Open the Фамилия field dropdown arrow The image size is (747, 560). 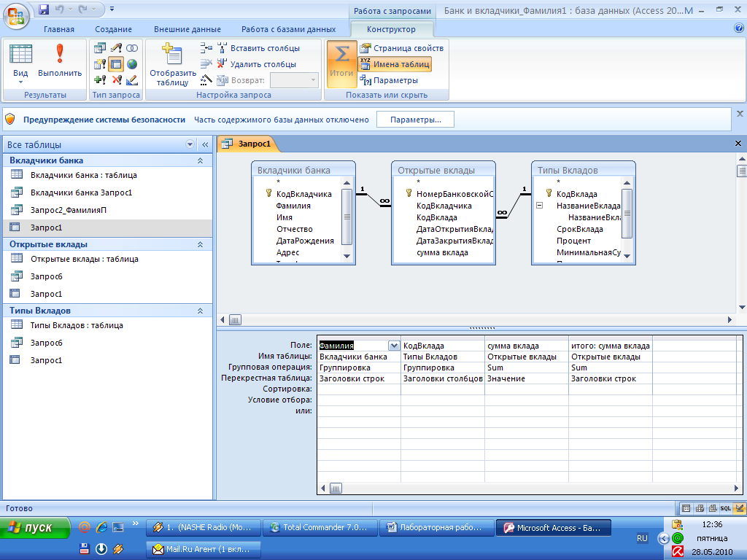coord(394,346)
